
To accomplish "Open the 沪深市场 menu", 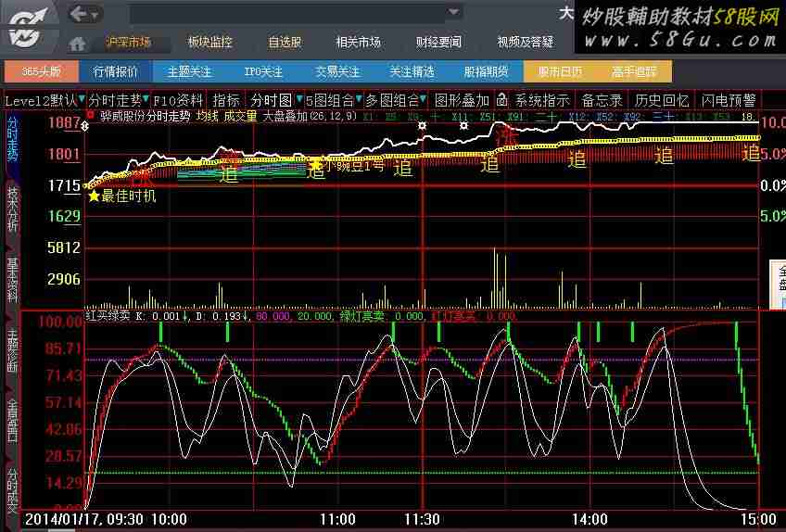I will click(x=128, y=43).
